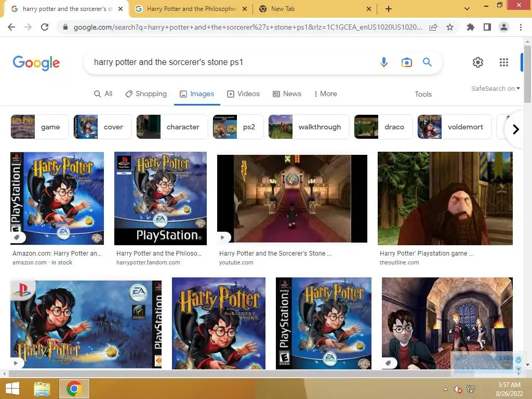Open the Tools filter button

[423, 94]
